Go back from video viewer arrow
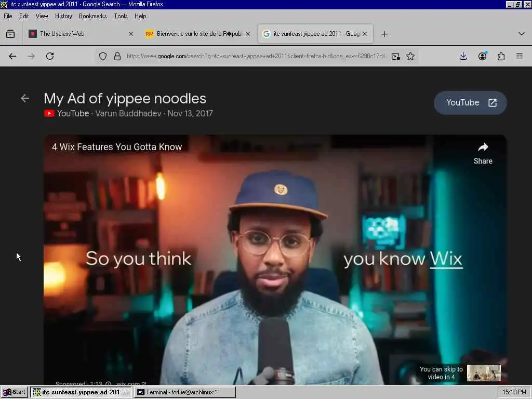 click(x=25, y=98)
